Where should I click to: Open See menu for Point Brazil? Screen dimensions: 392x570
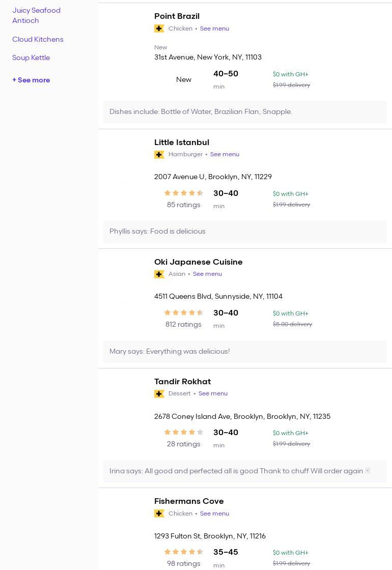point(214,28)
